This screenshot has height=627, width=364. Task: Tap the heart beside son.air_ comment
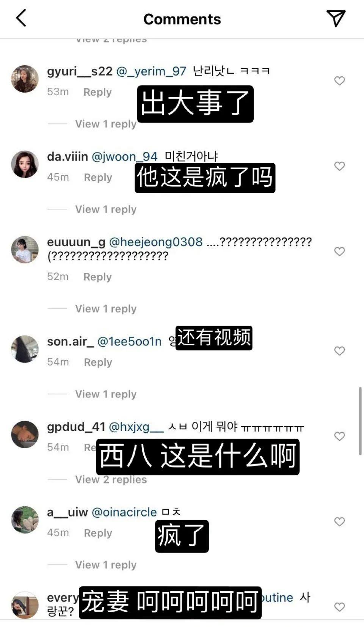pos(339,351)
